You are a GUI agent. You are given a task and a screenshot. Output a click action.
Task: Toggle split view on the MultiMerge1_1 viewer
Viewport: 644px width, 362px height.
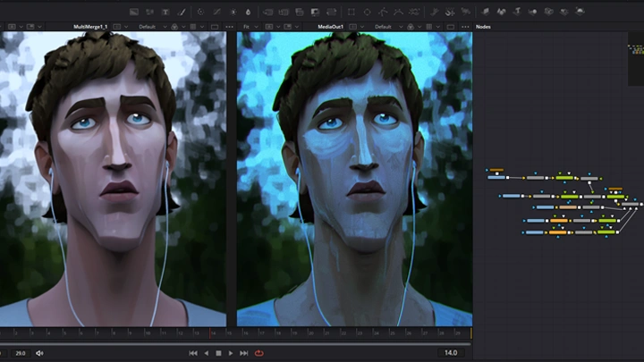30,27
